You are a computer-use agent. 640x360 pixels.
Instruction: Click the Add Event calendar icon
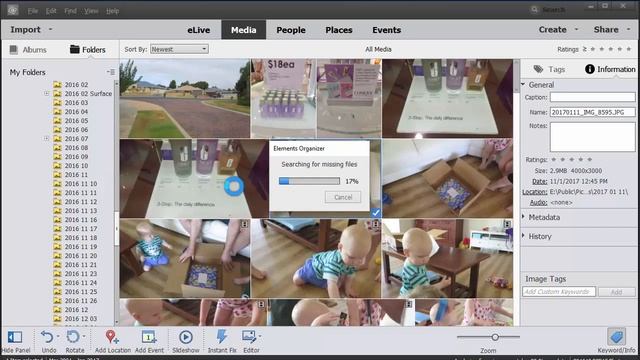click(149, 337)
